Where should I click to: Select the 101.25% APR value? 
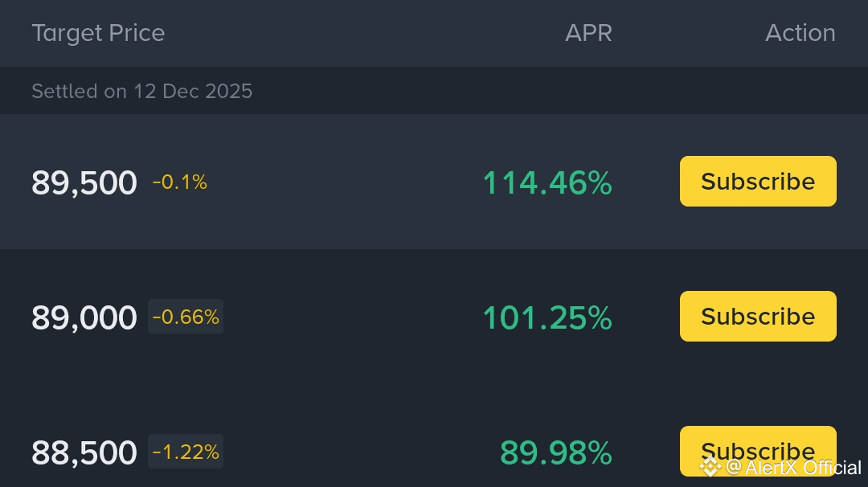(x=547, y=318)
